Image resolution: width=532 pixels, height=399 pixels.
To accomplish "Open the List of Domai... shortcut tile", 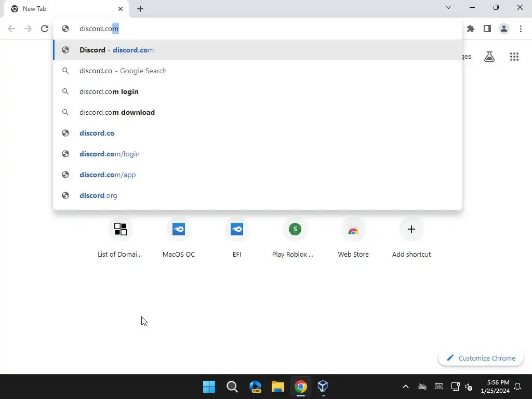I will click(x=120, y=237).
